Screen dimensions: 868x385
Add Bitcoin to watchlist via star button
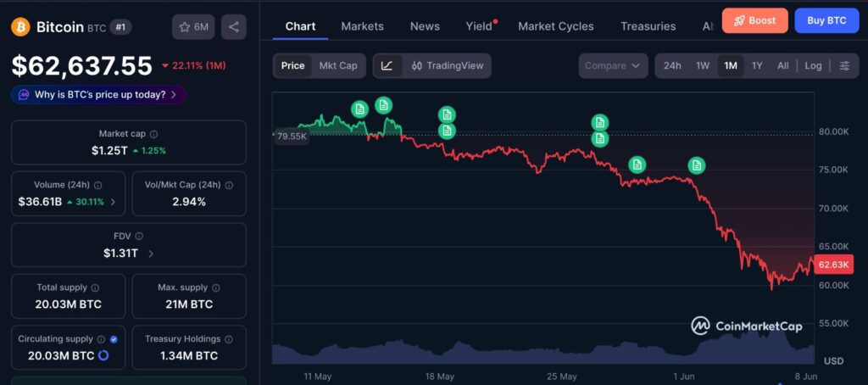[x=193, y=26]
